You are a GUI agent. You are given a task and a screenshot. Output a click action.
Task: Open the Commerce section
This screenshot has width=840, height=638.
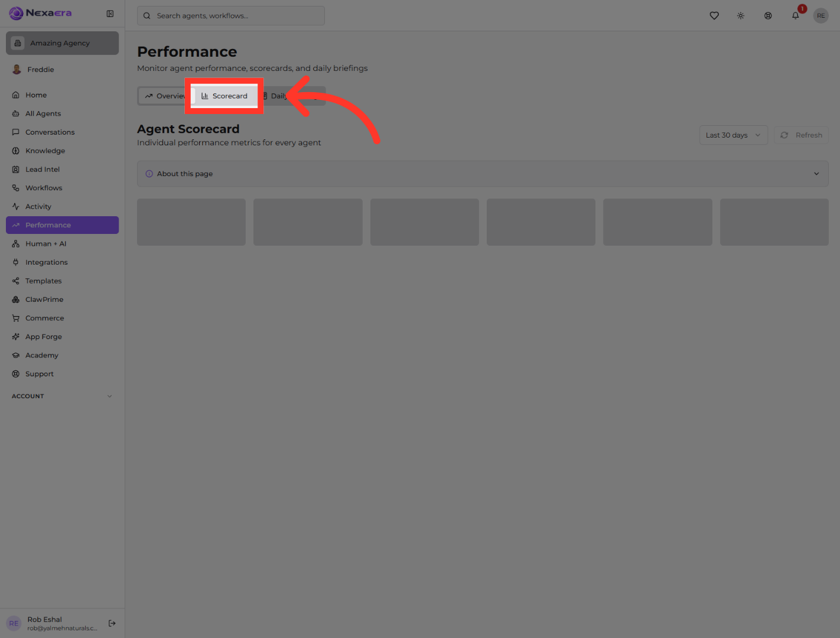(62, 318)
